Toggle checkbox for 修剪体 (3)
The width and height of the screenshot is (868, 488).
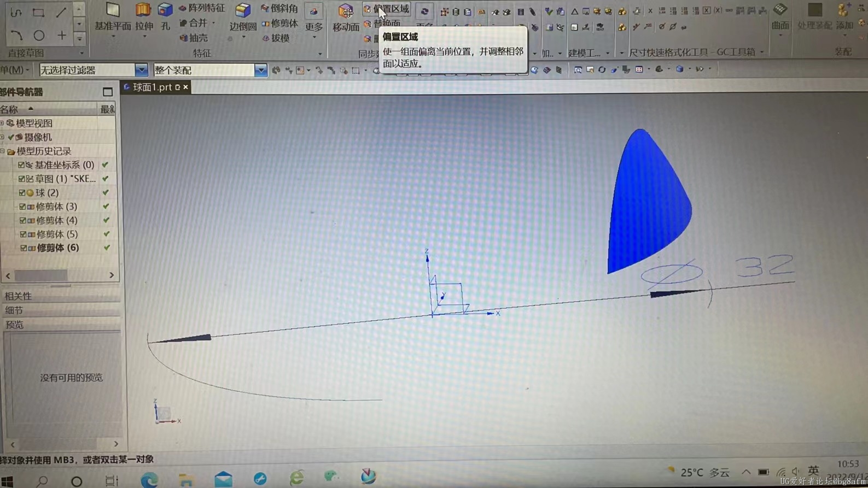coord(22,207)
